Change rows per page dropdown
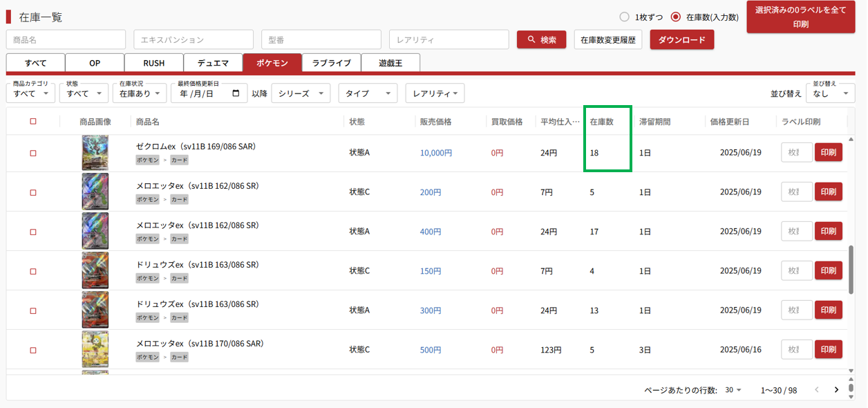Image resolution: width=868 pixels, height=408 pixels. [x=733, y=390]
